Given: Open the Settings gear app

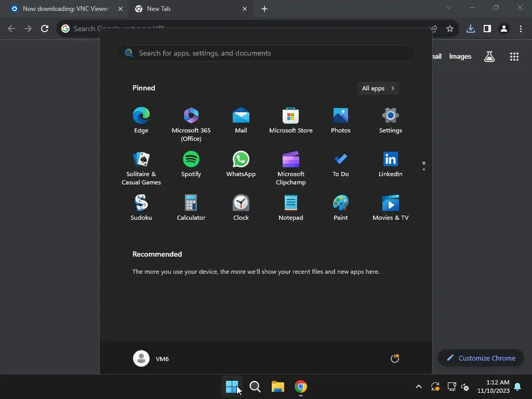Looking at the screenshot, I should tap(391, 121).
